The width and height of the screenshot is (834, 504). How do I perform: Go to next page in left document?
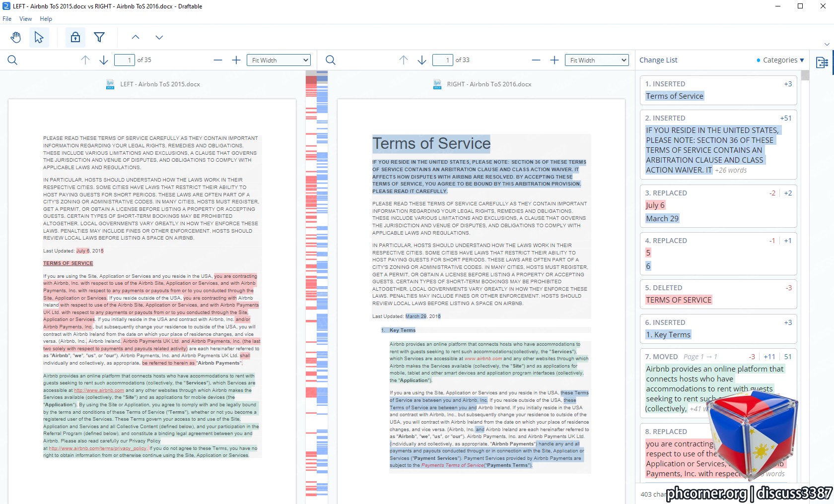click(x=104, y=60)
